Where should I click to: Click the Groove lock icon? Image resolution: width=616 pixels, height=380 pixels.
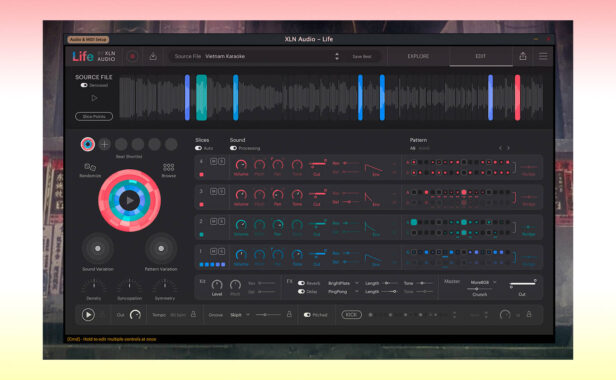(289, 314)
